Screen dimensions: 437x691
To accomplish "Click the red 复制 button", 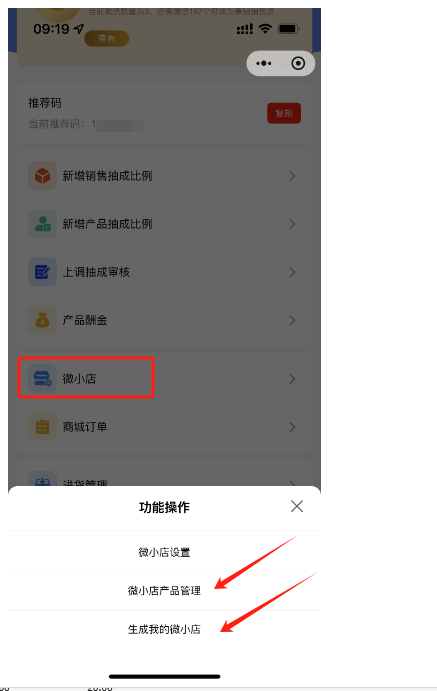I will 284,113.
